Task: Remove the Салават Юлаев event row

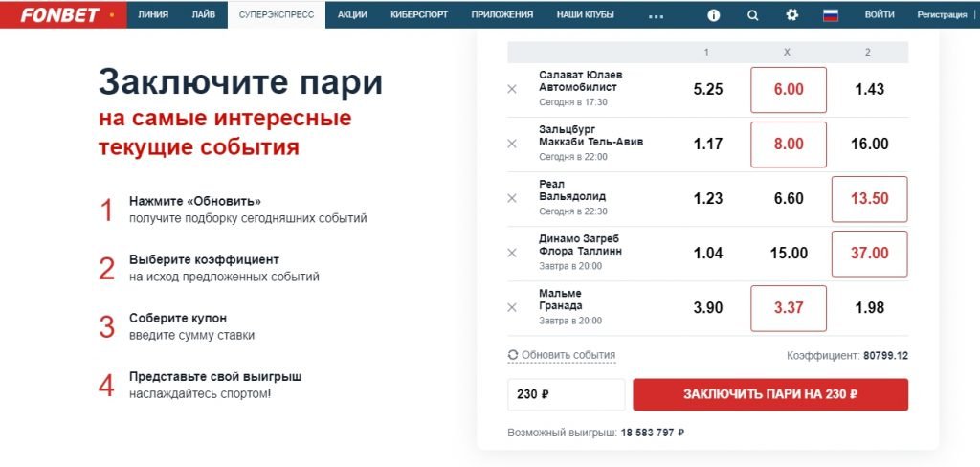Action: click(511, 89)
